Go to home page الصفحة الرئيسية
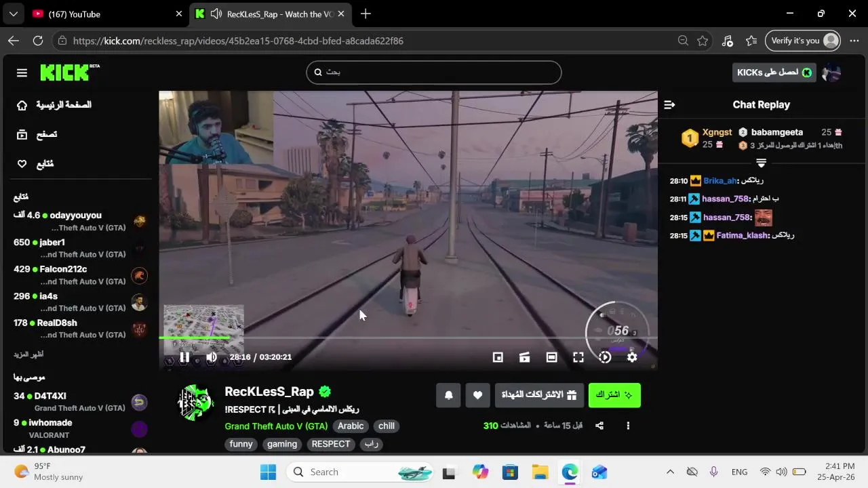The width and height of the screenshot is (868, 488). (x=54, y=105)
